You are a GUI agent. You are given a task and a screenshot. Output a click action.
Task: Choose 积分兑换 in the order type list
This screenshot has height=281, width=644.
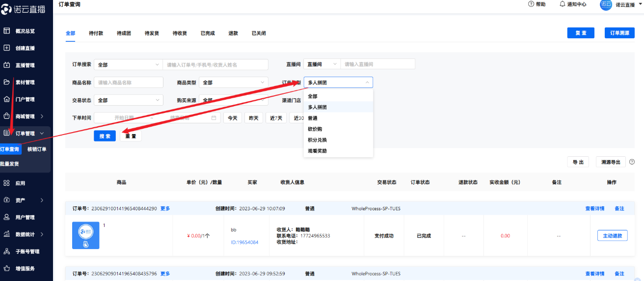(338, 140)
